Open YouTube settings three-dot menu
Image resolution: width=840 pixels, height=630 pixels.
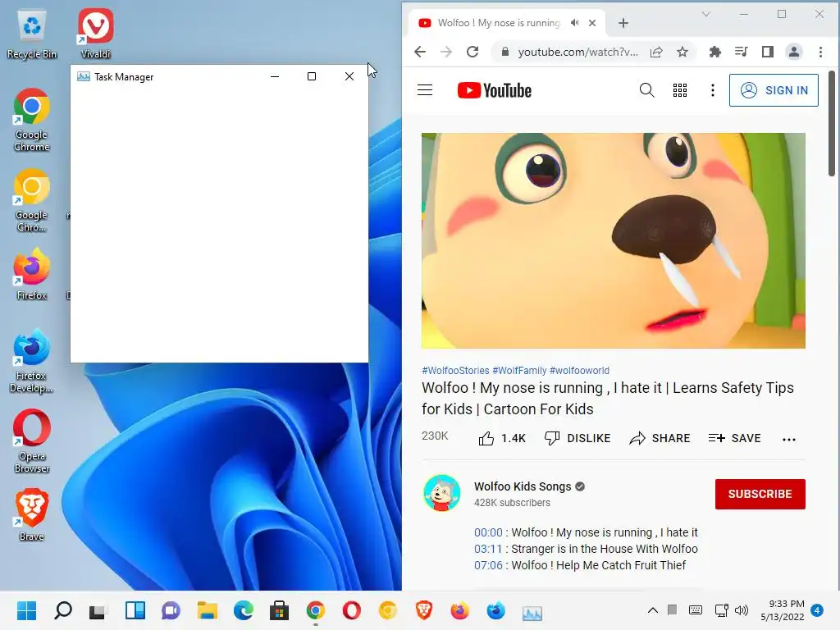tap(712, 90)
